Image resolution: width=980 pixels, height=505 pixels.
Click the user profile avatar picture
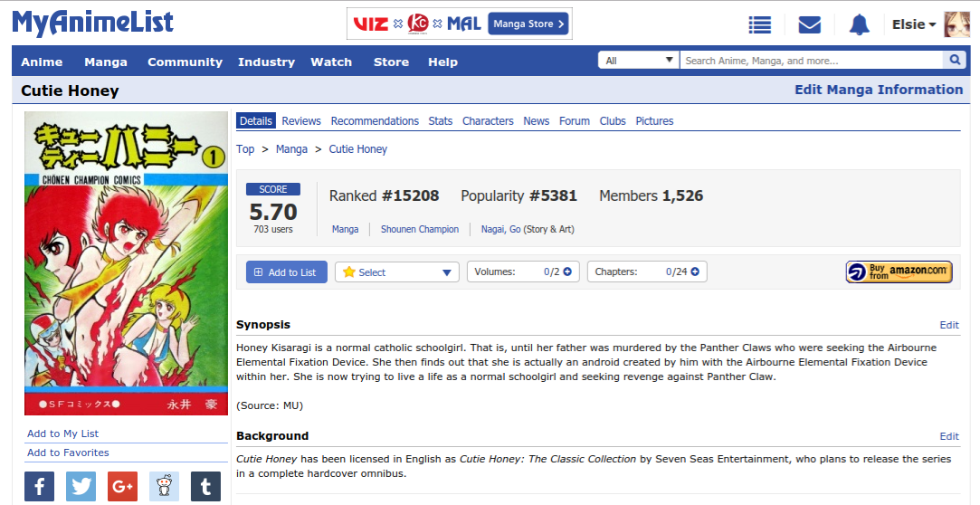coord(956,24)
